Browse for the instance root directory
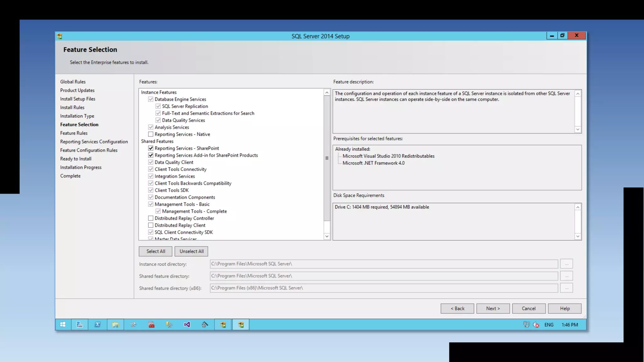This screenshot has width=644, height=362. (566, 264)
